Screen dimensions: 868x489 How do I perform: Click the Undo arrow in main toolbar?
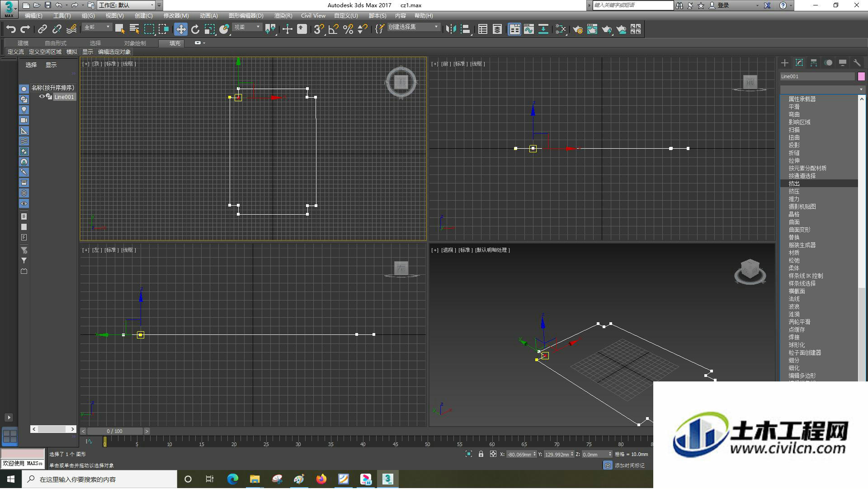[x=11, y=29]
